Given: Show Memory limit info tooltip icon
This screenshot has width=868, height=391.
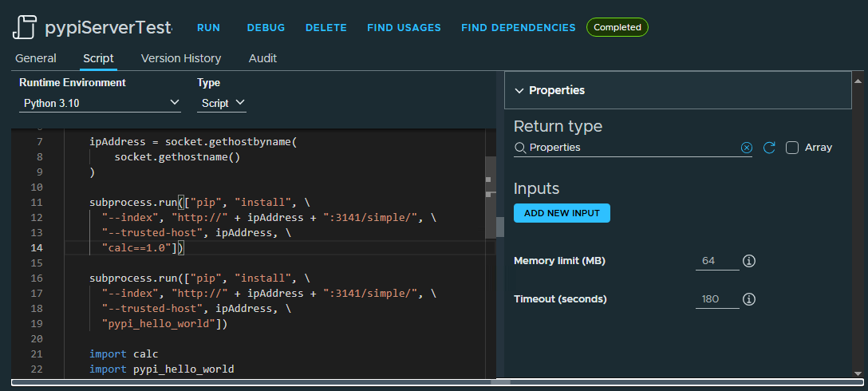Looking at the screenshot, I should (749, 261).
